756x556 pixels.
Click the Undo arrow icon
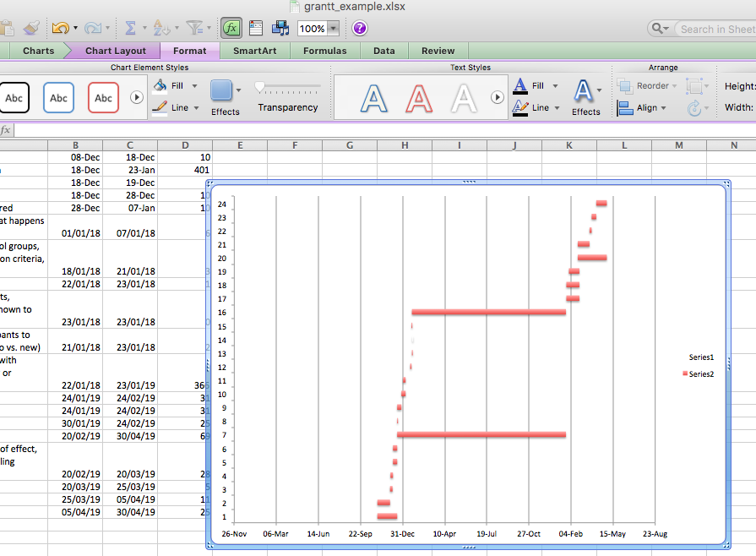(59, 29)
